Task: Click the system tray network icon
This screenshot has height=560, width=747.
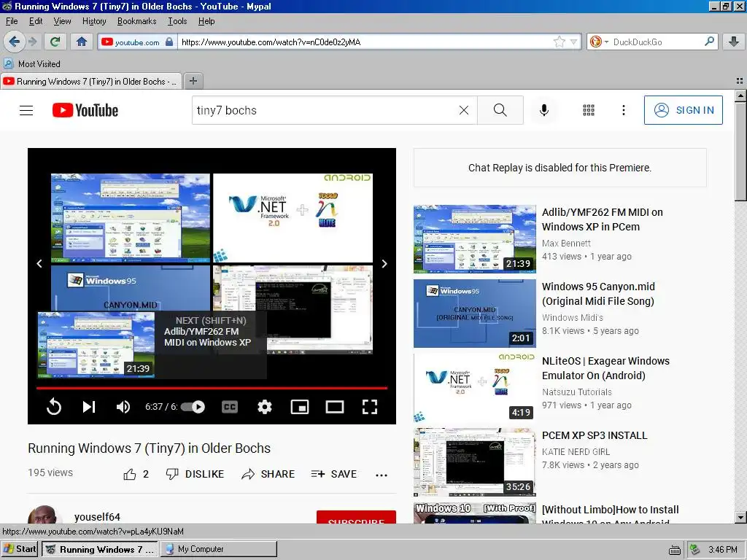Action: click(695, 550)
